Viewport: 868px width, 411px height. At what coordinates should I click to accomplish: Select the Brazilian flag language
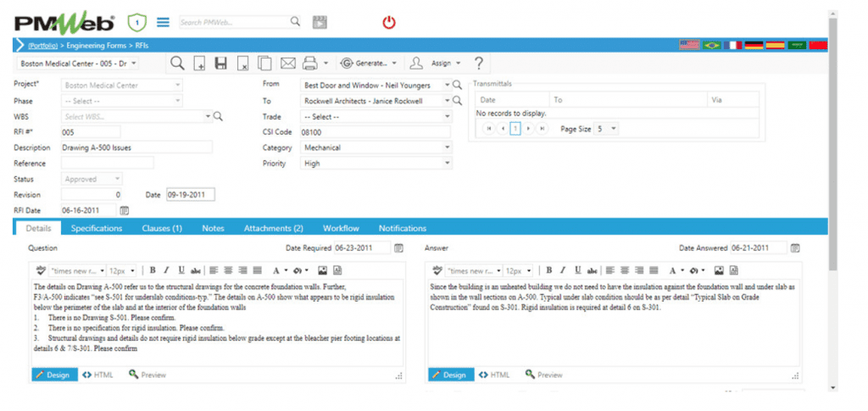(x=711, y=45)
